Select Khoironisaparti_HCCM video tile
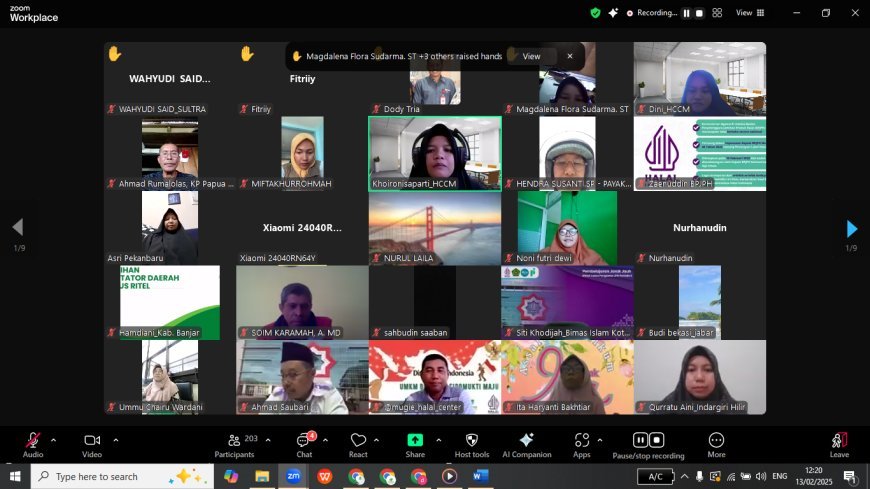Viewport: 870px width, 489px height. coord(435,154)
